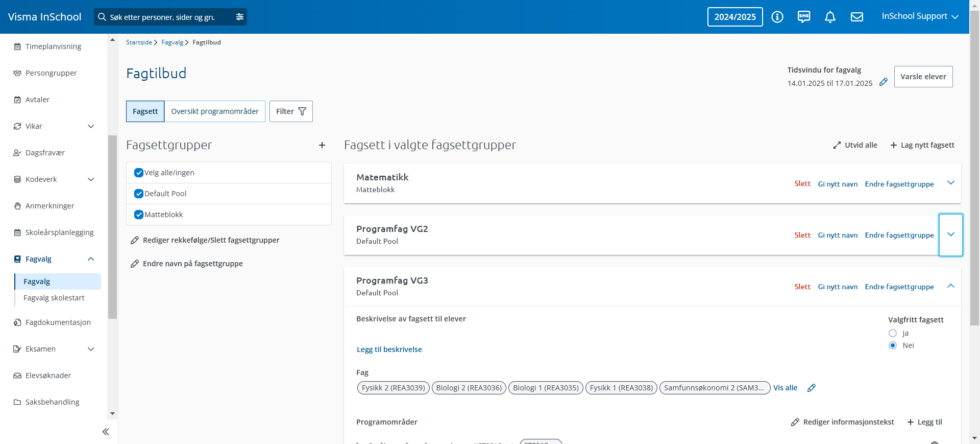The image size is (980, 444).
Task: Click sidebar scroll down arrow
Action: 112,414
